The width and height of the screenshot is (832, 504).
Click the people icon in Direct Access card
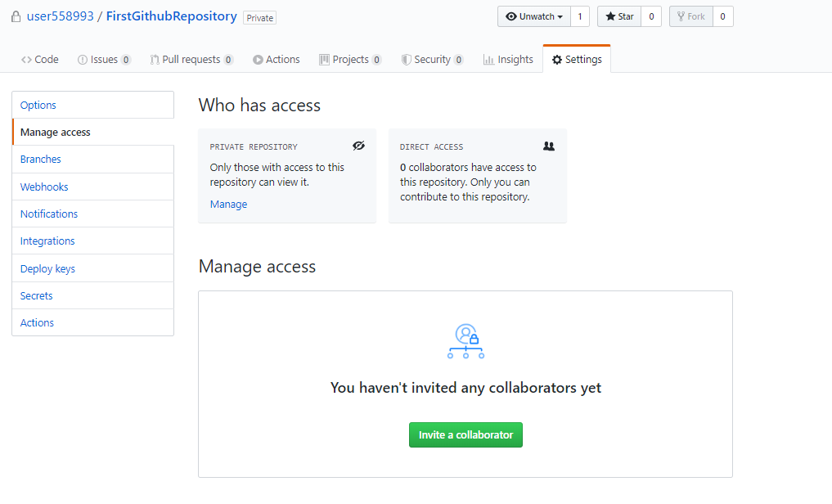(x=549, y=146)
